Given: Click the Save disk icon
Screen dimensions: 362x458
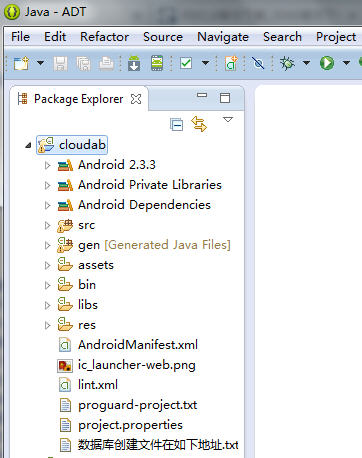Looking at the screenshot, I should [60, 63].
